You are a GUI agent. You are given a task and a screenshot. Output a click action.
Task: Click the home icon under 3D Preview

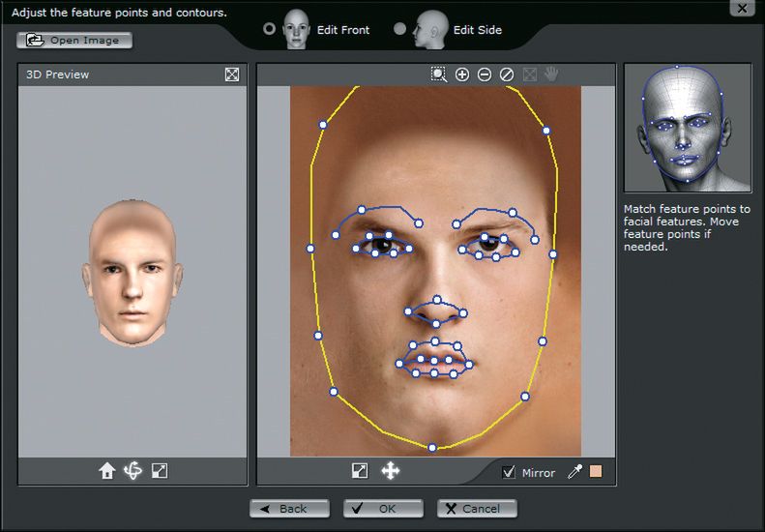pos(107,471)
